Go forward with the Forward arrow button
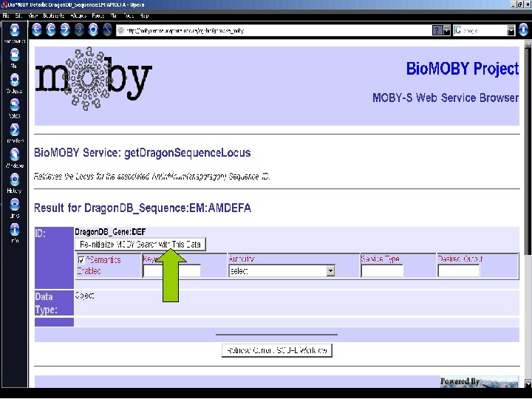Viewport: 532px width, 399px height. point(65,30)
